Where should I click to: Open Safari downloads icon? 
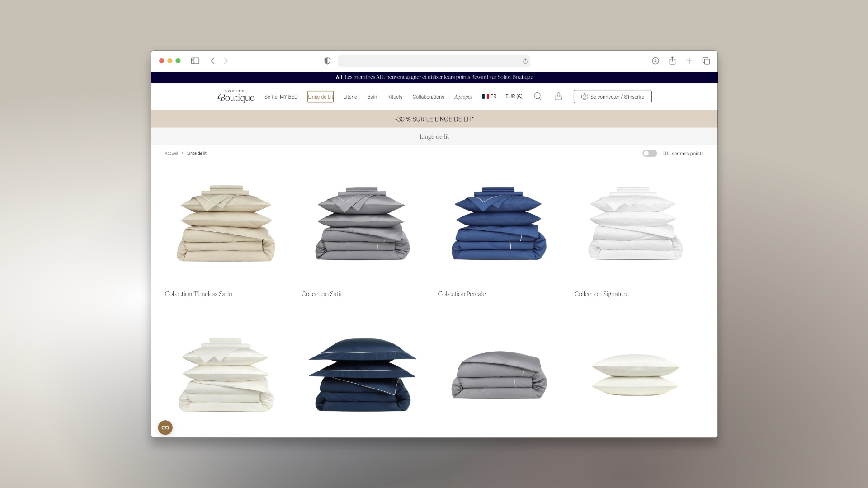tap(655, 61)
